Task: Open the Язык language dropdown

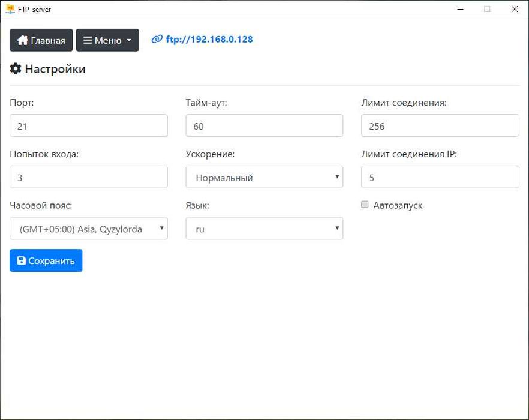Action: (264, 229)
